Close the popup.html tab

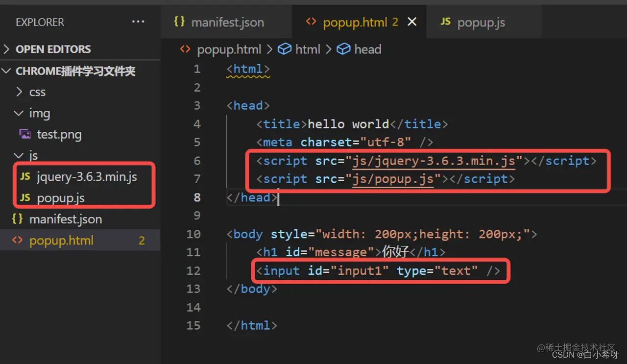pyautogui.click(x=412, y=22)
